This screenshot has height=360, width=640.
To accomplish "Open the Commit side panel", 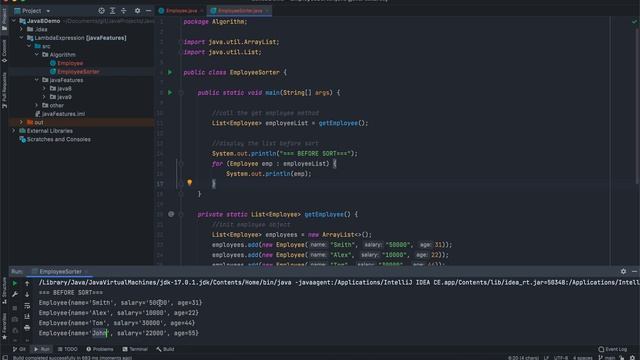I will point(4,51).
